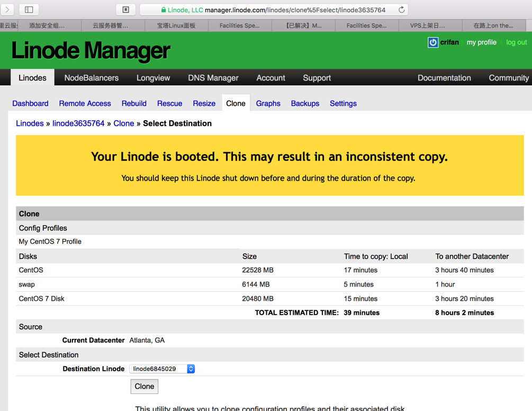Click the 39 minutes total time value
This screenshot has width=532, height=411.
click(x=362, y=312)
